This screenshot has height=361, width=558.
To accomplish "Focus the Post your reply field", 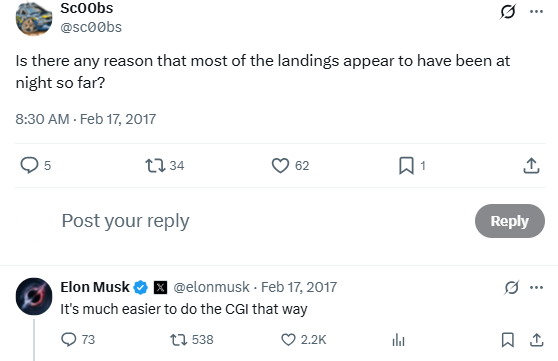I will click(x=263, y=221).
